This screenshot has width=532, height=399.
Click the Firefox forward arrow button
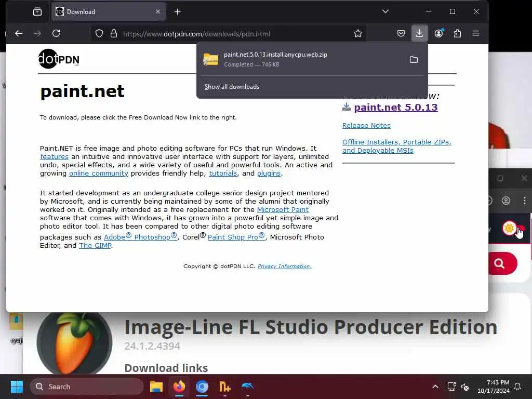click(x=37, y=33)
